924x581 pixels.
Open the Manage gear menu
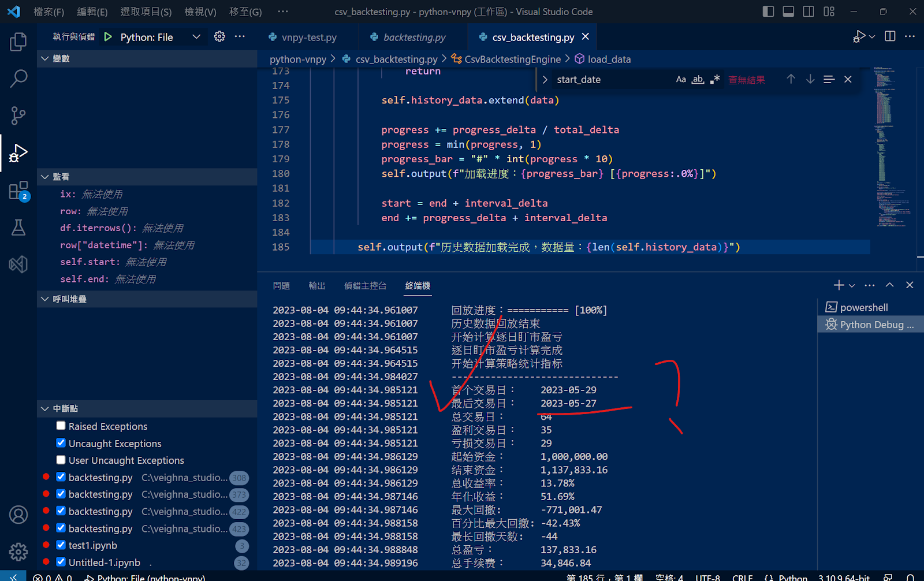pyautogui.click(x=18, y=552)
